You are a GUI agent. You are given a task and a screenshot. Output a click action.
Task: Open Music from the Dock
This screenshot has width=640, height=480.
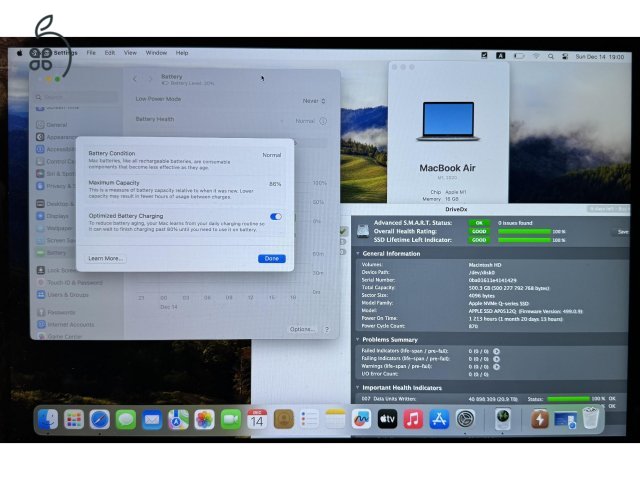(413, 419)
